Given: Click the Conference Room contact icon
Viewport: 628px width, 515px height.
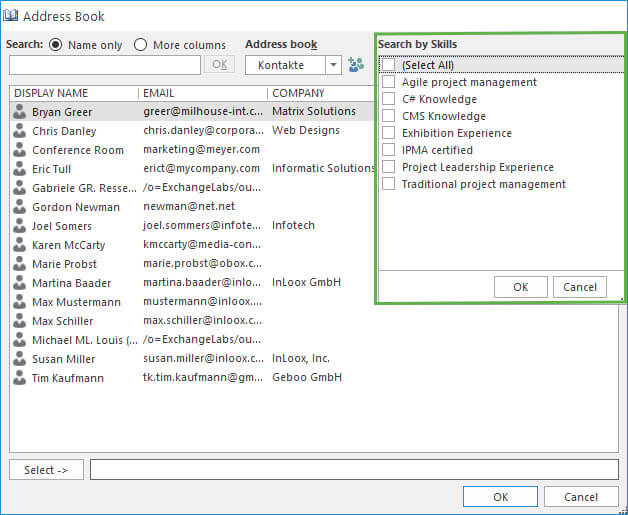Looking at the screenshot, I should (x=19, y=150).
